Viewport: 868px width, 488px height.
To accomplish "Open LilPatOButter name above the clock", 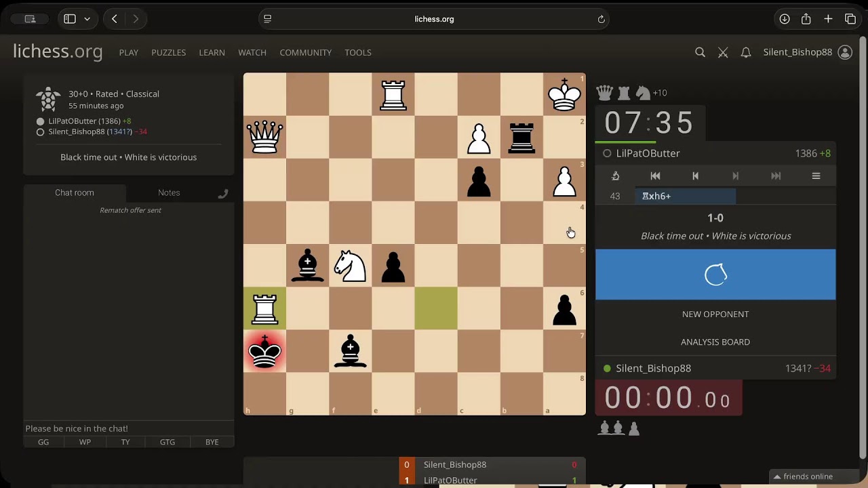I will click(648, 153).
